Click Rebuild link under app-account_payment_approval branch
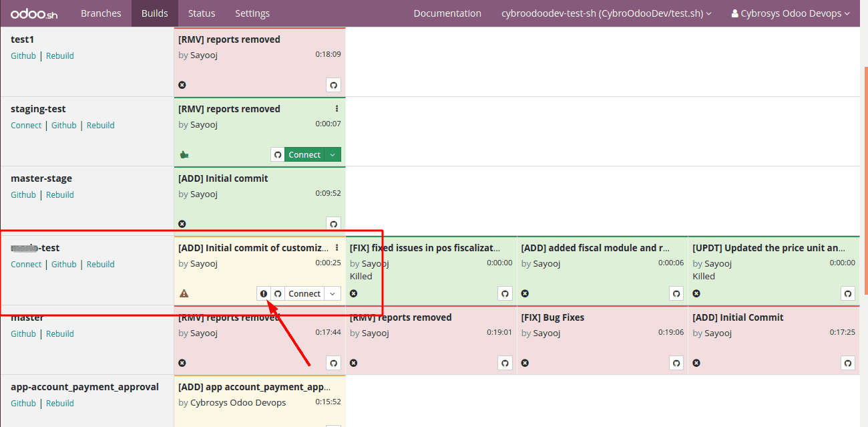868x427 pixels. point(60,403)
